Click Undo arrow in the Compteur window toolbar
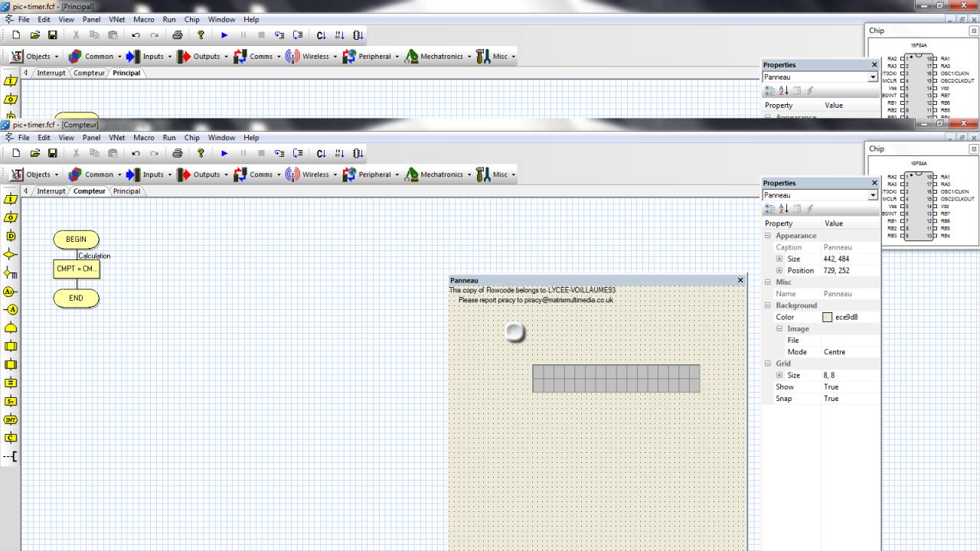This screenshot has height=551, width=980. [136, 153]
